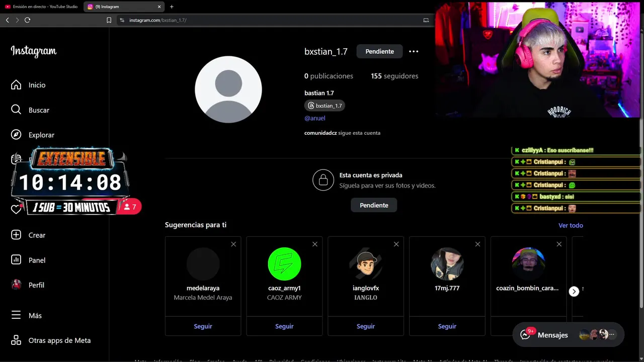Open the Buscar search icon
Viewport: 644px width, 362px height.
[x=16, y=110]
